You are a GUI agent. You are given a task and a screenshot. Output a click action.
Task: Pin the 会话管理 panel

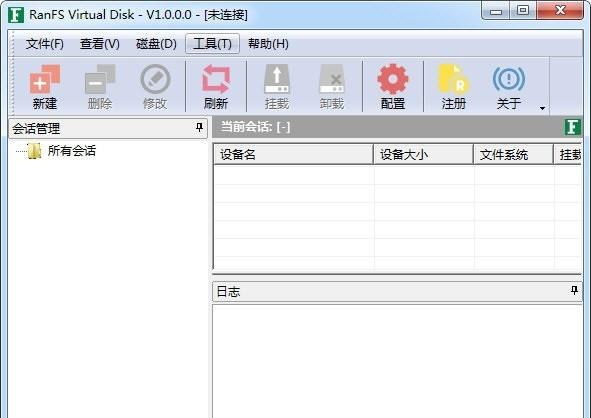coord(199,128)
